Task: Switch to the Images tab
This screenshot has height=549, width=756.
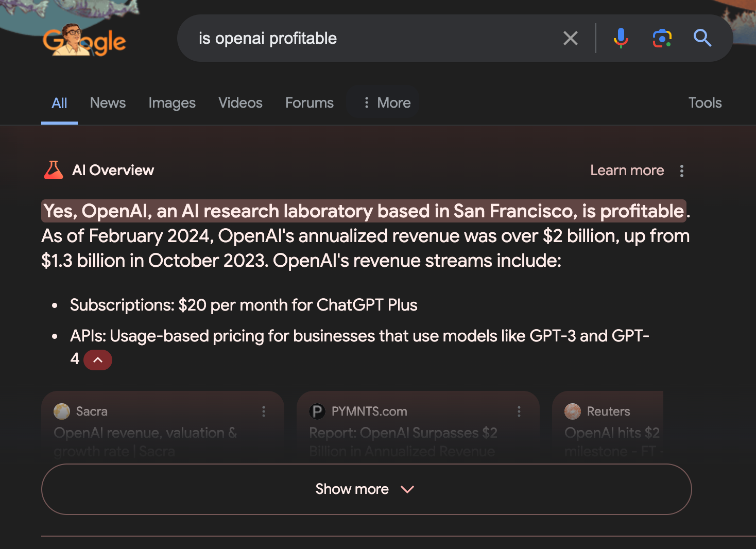Action: pyautogui.click(x=172, y=103)
